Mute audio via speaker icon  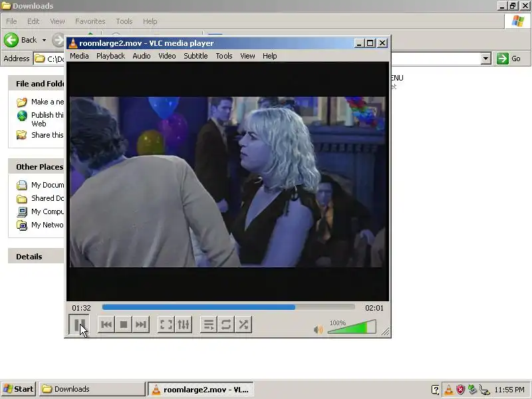click(x=319, y=329)
